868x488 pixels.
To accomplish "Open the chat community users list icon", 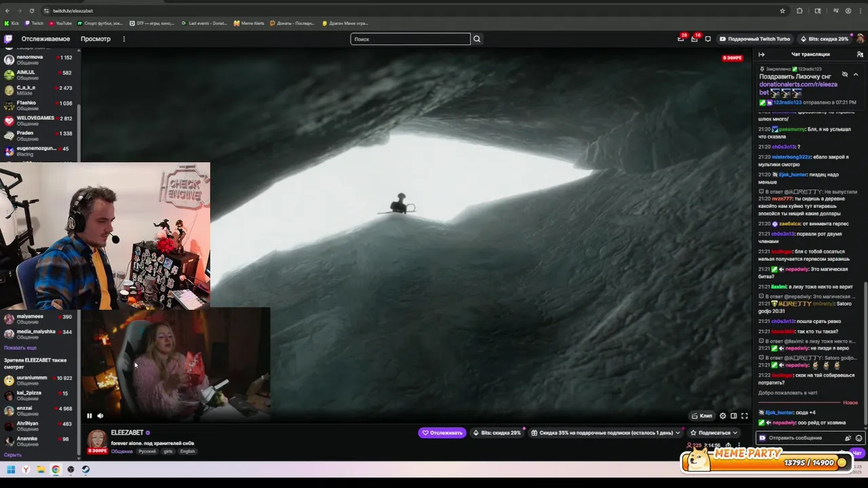I will tap(860, 54).
